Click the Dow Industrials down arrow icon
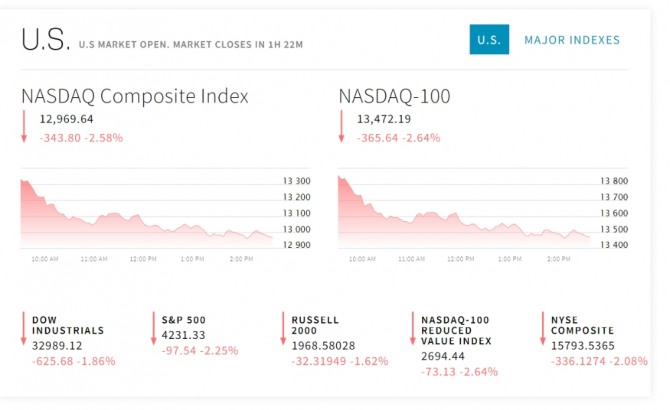670x410 pixels. tap(23, 330)
